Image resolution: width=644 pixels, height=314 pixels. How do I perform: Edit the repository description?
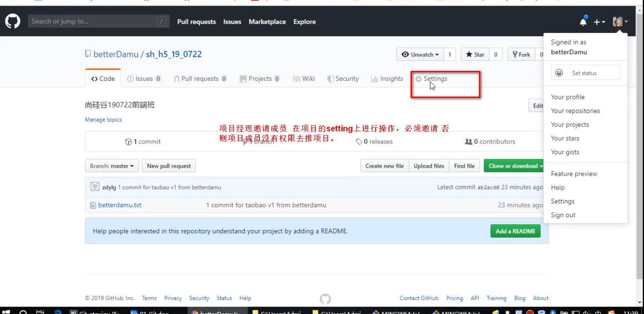537,106
